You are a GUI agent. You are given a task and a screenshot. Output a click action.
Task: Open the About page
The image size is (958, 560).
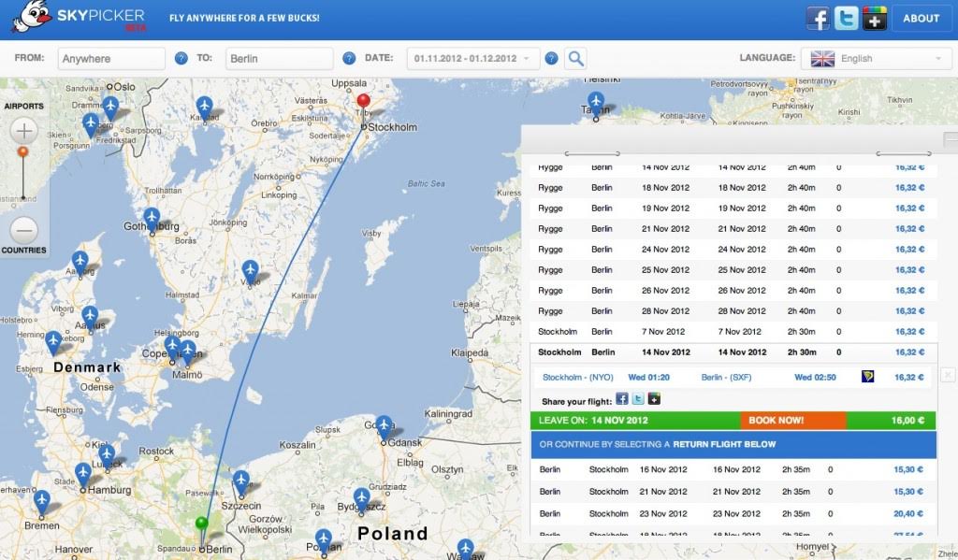[921, 19]
